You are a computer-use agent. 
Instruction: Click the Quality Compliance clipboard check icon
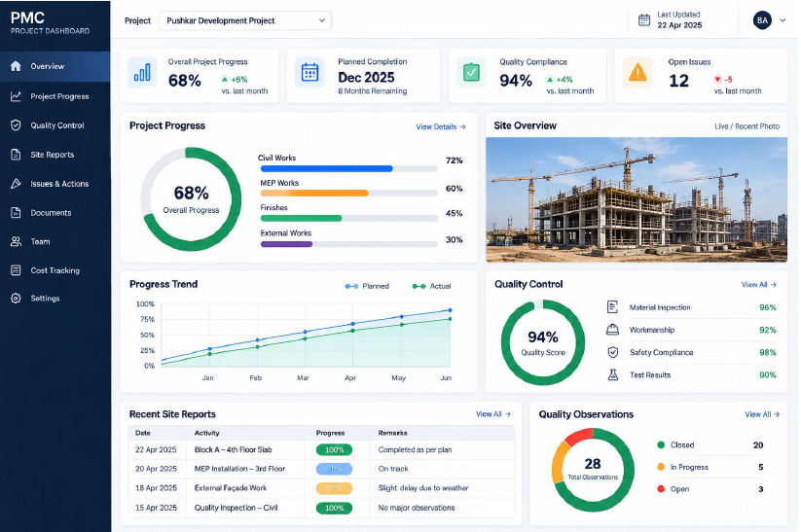pos(471,73)
